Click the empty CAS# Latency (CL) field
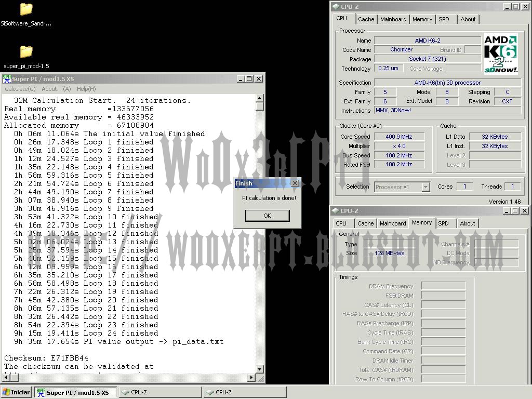 point(444,304)
